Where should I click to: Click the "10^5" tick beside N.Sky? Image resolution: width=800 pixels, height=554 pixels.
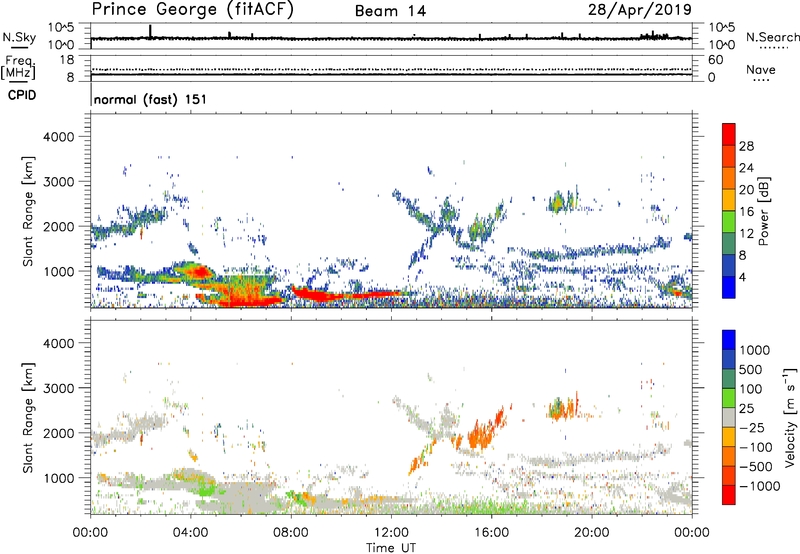(x=61, y=28)
